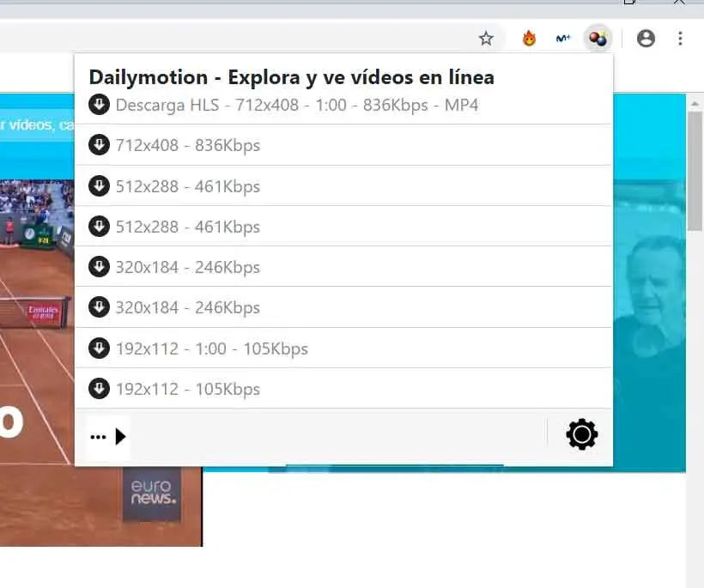Open the Chrome three-dot menu
704x588 pixels.
680,39
